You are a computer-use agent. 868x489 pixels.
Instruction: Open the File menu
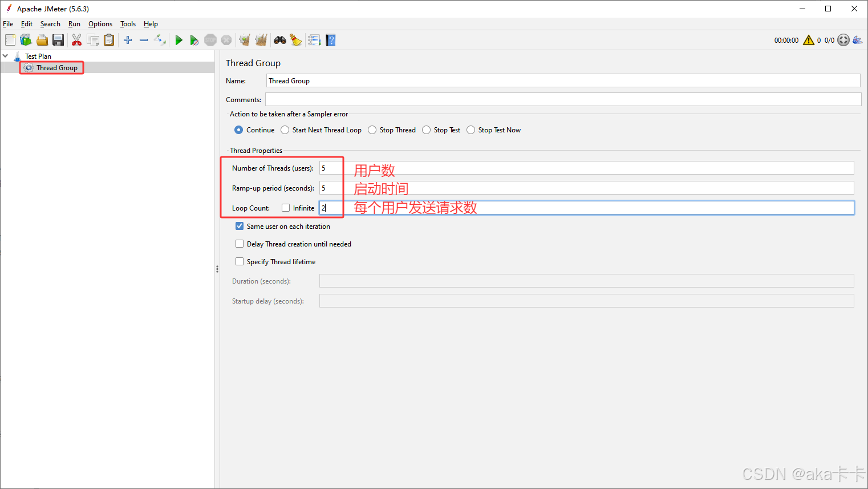(8, 24)
